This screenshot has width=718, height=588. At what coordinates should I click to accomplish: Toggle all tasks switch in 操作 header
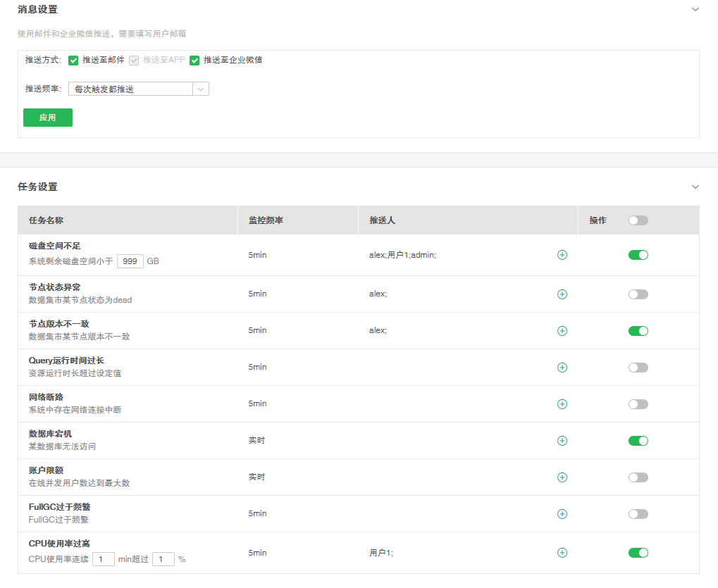[x=638, y=220]
